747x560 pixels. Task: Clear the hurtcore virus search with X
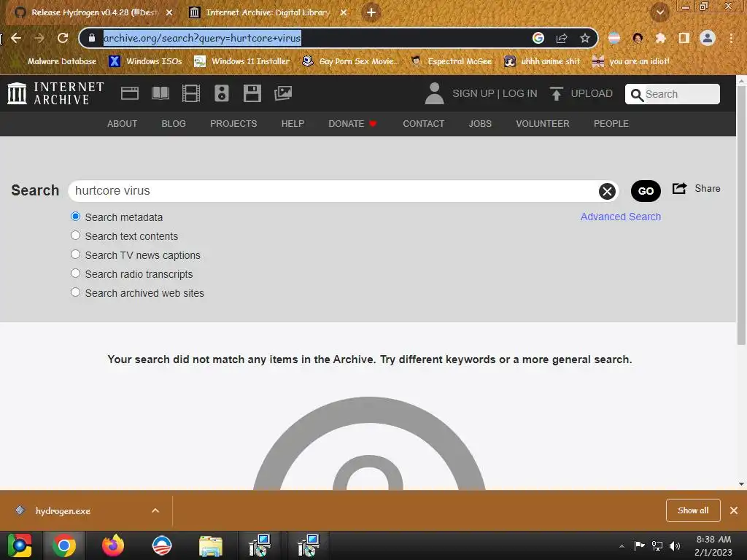pyautogui.click(x=607, y=192)
